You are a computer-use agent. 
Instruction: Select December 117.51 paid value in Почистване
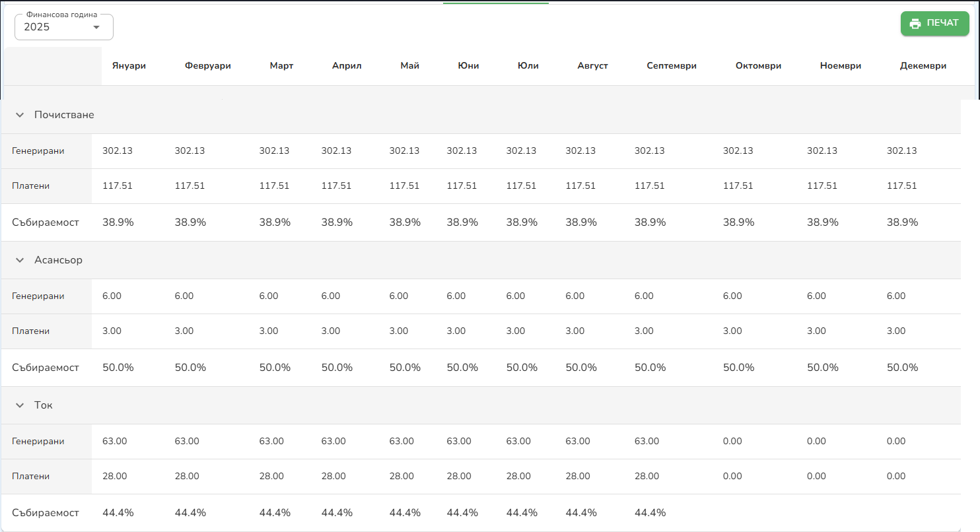coord(901,186)
